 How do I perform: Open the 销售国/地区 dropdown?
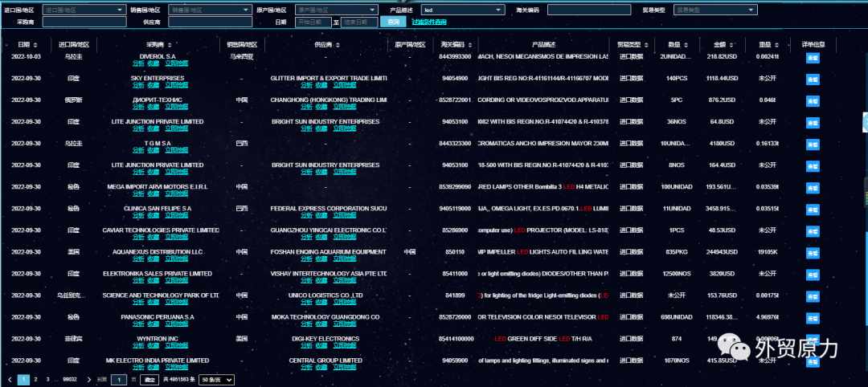tap(210, 10)
